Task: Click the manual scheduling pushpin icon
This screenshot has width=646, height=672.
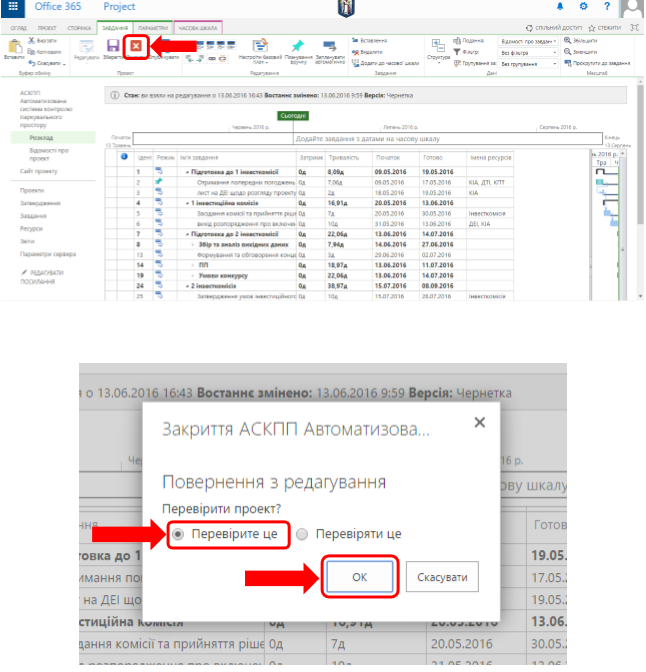Action: (297, 46)
